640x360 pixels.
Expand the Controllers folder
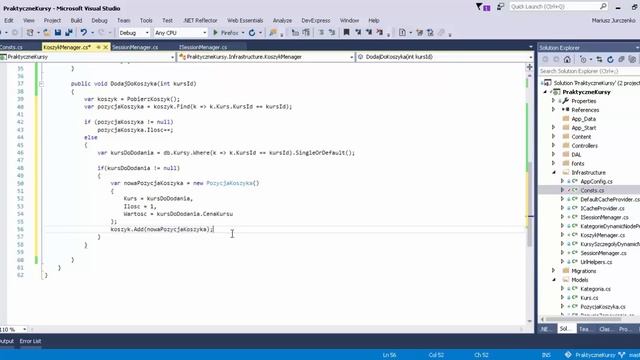554,146
